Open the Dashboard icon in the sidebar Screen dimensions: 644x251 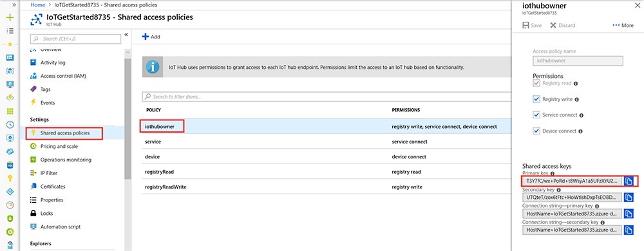coord(10,57)
